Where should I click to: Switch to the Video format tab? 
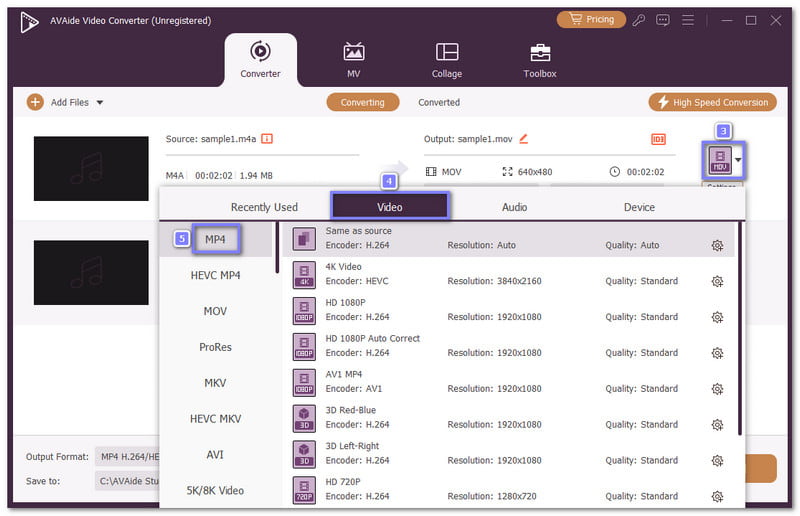click(x=390, y=207)
